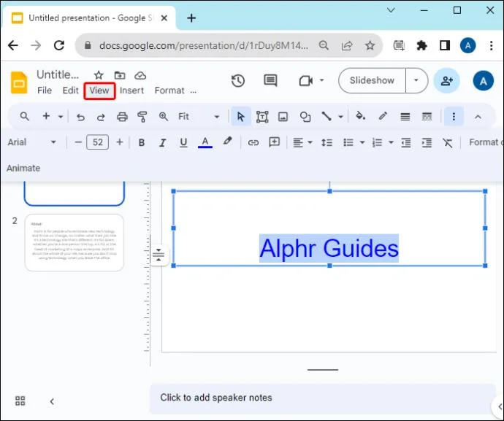This screenshot has height=421, width=504.
Task: Open the text color picker
Action: (205, 142)
